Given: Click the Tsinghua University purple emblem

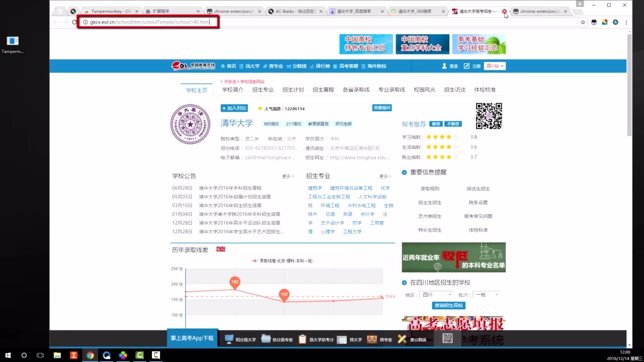Looking at the screenshot, I should pos(190,124).
